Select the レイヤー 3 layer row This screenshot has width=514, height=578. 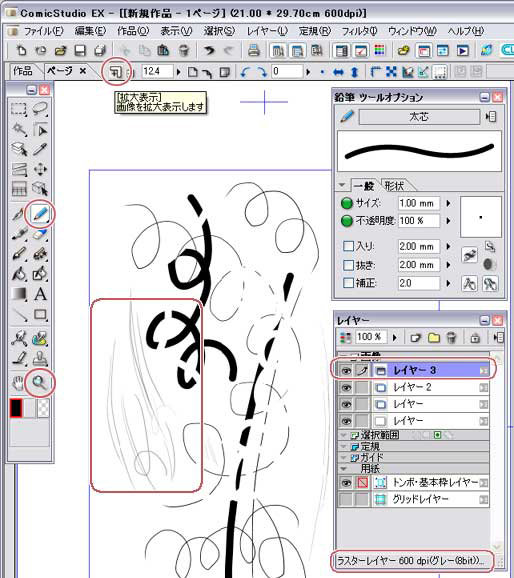(413, 370)
